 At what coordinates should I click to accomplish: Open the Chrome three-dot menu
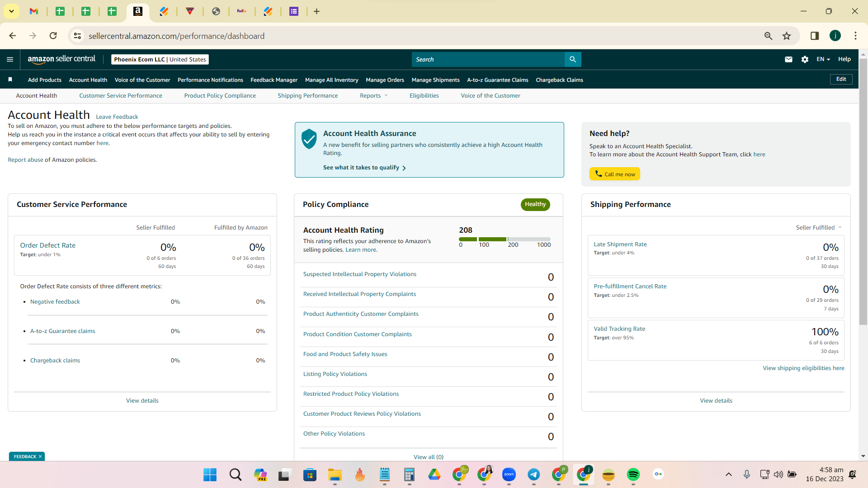(855, 36)
